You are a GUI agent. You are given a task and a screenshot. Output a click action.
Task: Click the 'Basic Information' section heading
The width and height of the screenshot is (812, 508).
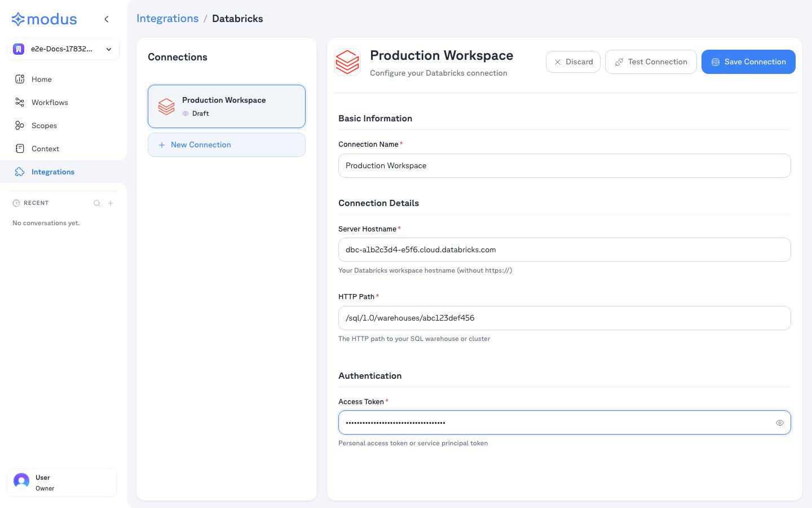tap(375, 119)
